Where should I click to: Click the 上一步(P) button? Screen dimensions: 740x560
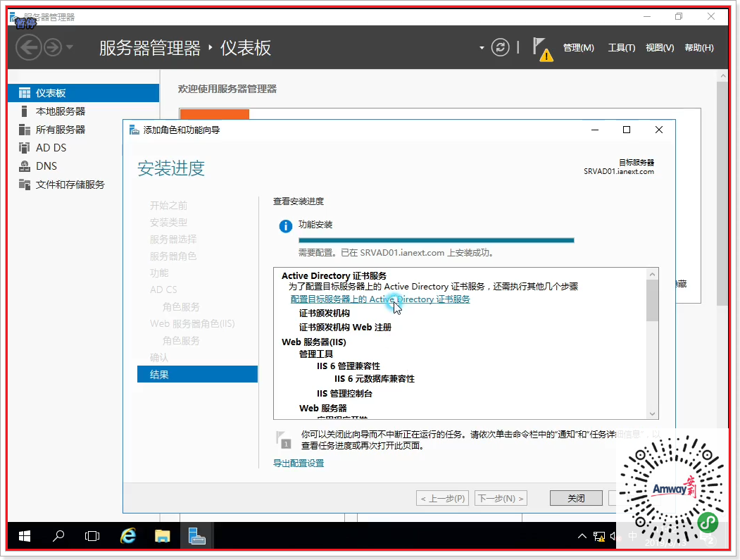[x=442, y=498]
